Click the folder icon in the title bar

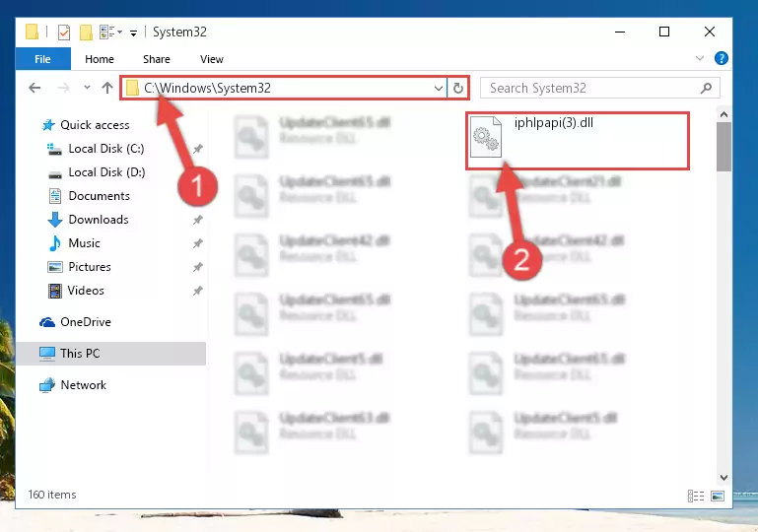pos(32,32)
